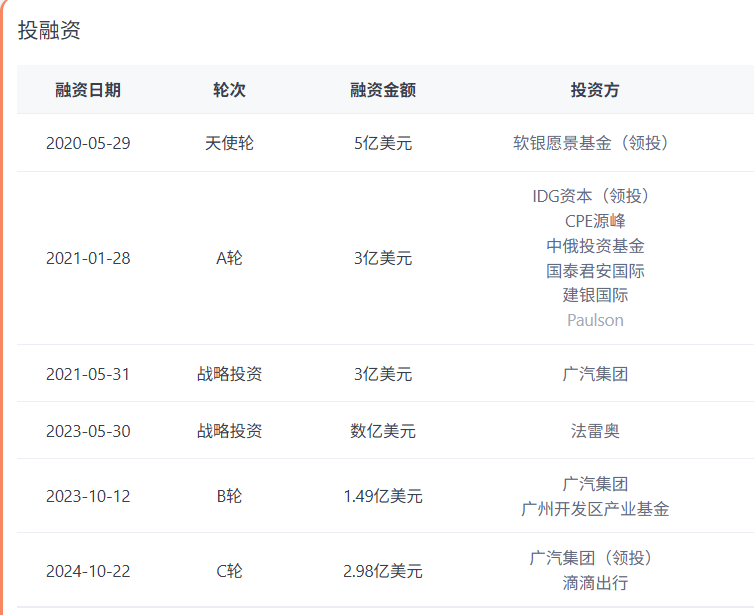Click the 融资日期 column header
Screen dimensions: 754x615
(88, 90)
